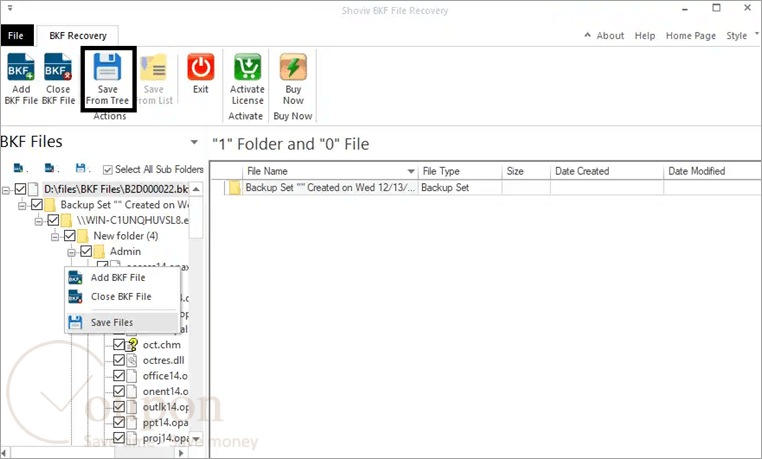Viewport: 762px width, 459px height.
Task: Collapse the WIN-C1UNQHUVSL8 tree node
Action: (x=39, y=221)
